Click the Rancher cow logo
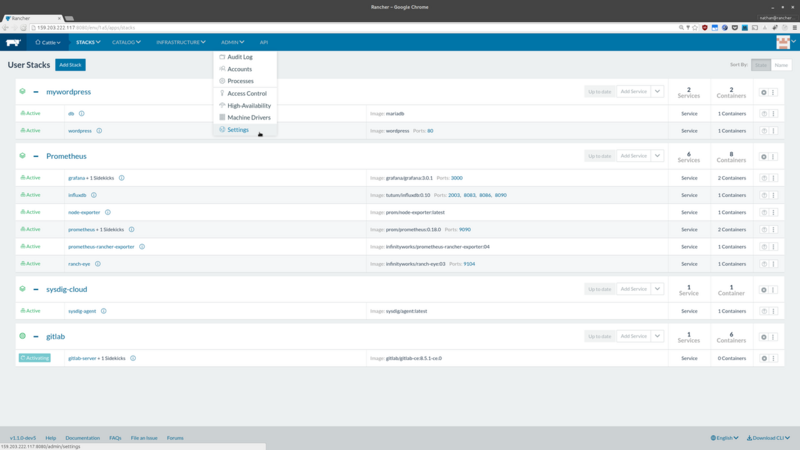This screenshot has width=800, height=450. [13, 42]
